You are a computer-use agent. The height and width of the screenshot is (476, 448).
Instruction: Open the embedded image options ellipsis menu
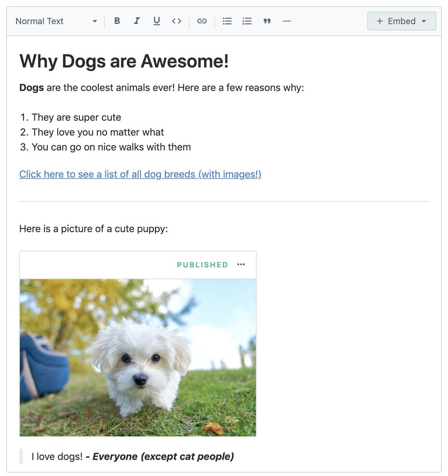[241, 264]
